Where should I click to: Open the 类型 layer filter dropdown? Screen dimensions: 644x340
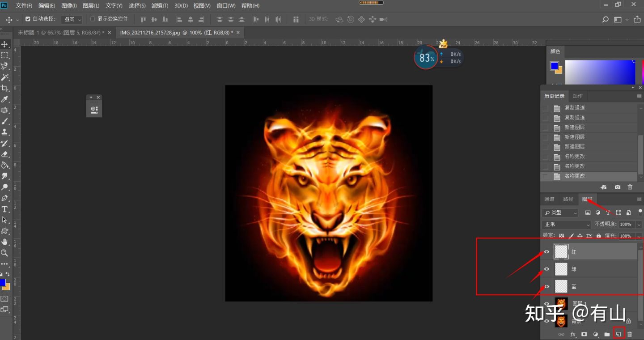point(560,212)
